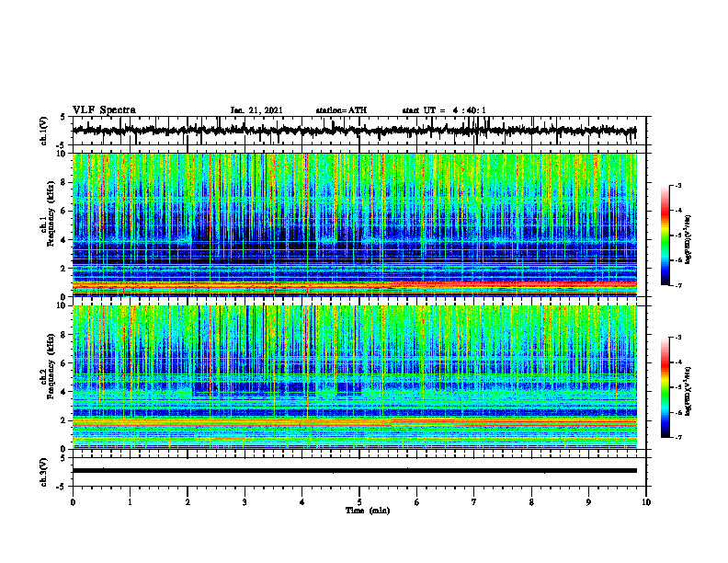Click the ch.1 colorbar "log(PSD)" label
Viewport: 728px width, 563px height.
tap(688, 240)
